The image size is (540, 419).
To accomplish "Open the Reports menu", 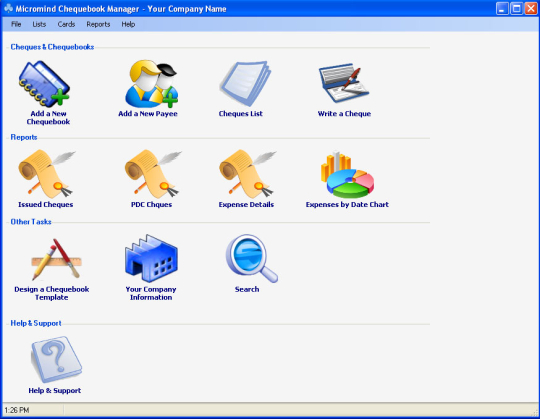I will point(98,24).
